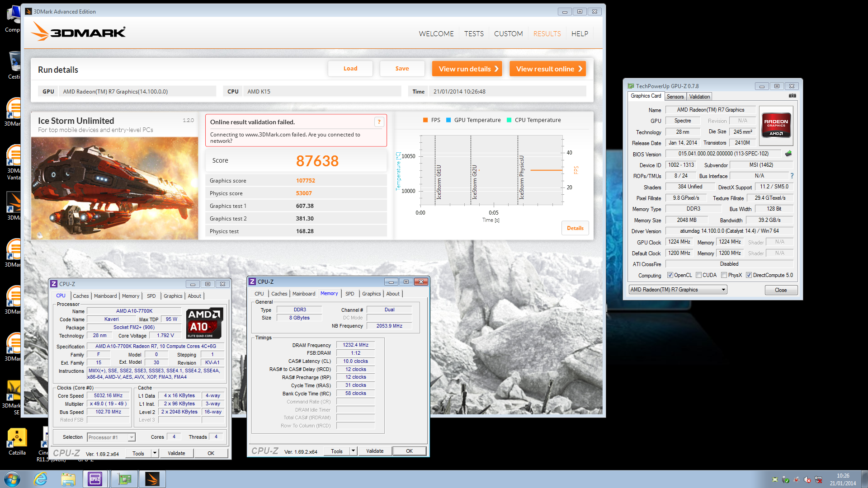
Task: Click View run details button
Action: [x=467, y=69]
